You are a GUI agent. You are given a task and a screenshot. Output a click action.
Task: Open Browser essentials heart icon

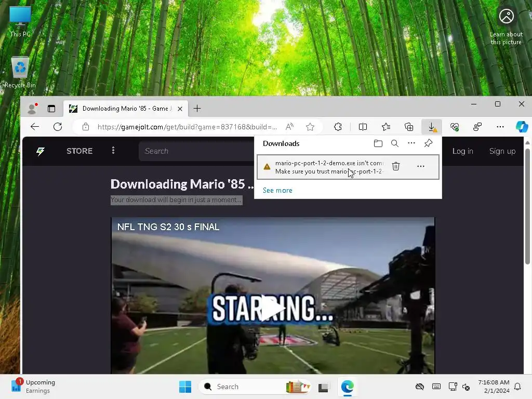click(x=455, y=127)
